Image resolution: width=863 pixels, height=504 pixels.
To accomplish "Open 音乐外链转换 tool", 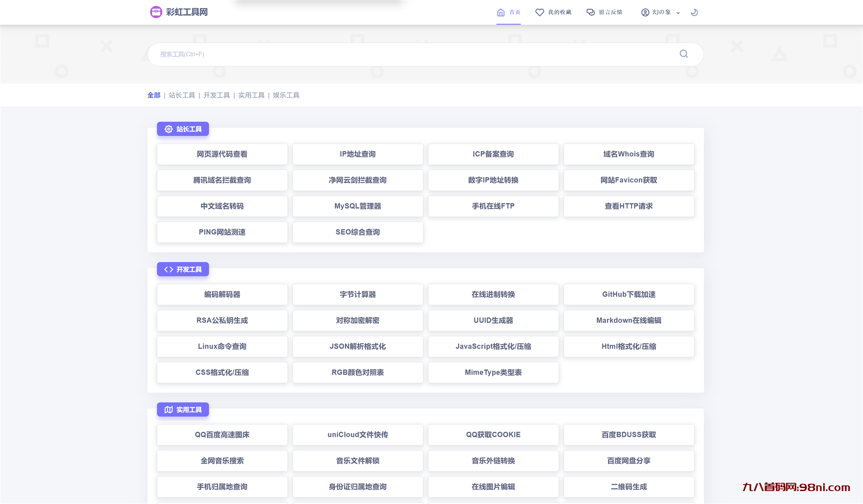I will (493, 461).
